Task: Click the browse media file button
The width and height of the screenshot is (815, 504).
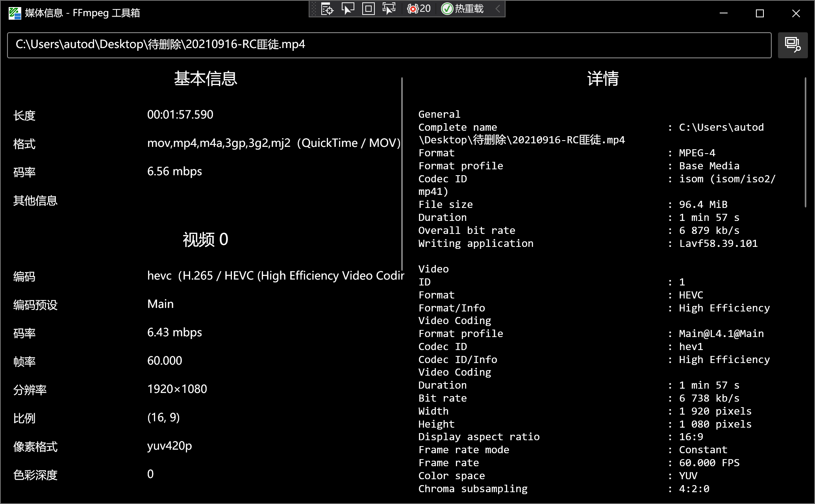Action: tap(793, 45)
